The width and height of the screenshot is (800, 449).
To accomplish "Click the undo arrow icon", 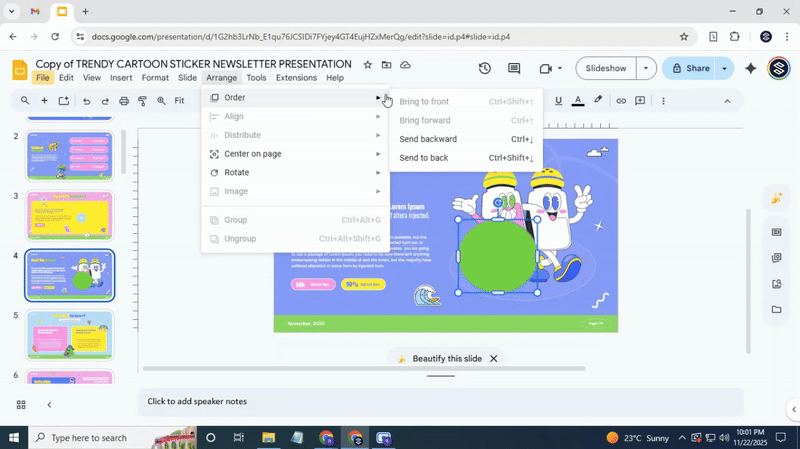I will point(86,101).
